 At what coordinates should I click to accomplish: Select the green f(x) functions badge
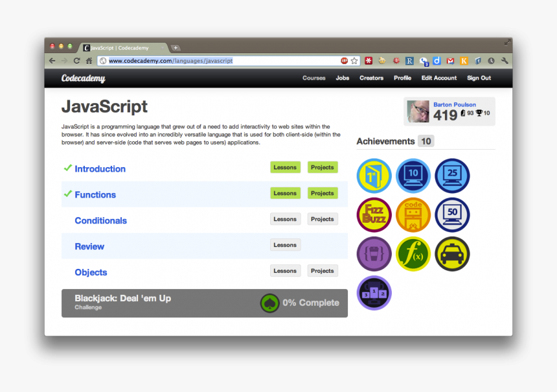pos(413,254)
